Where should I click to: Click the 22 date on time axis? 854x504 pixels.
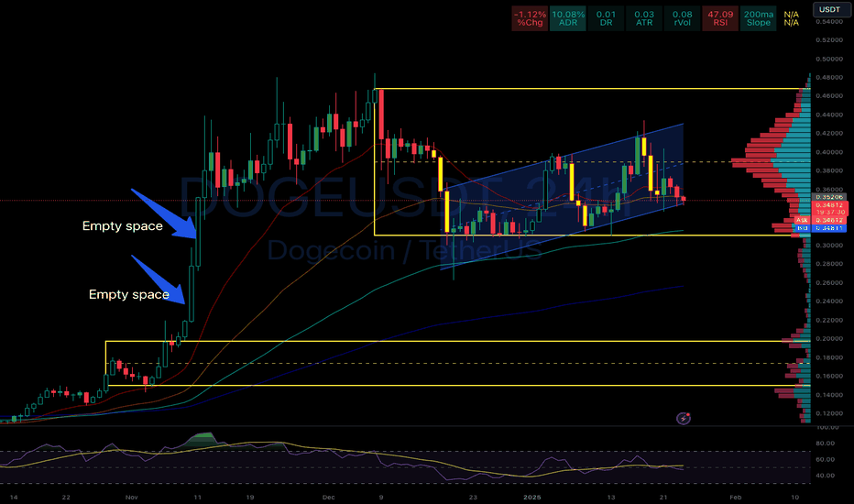point(66,497)
